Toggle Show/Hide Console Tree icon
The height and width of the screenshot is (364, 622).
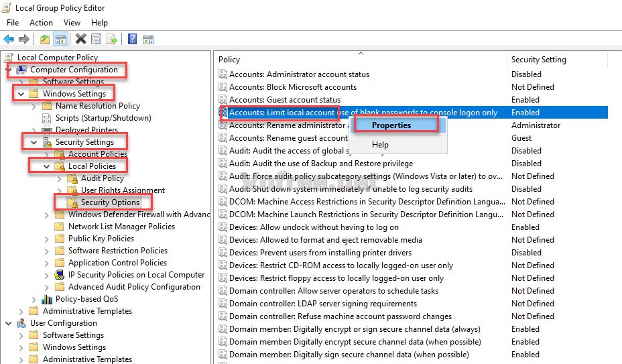(x=61, y=39)
